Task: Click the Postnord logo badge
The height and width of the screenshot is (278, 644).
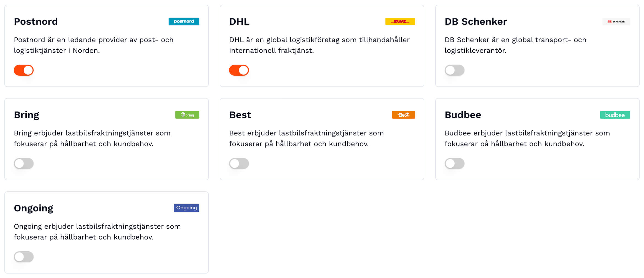Action: (x=184, y=21)
